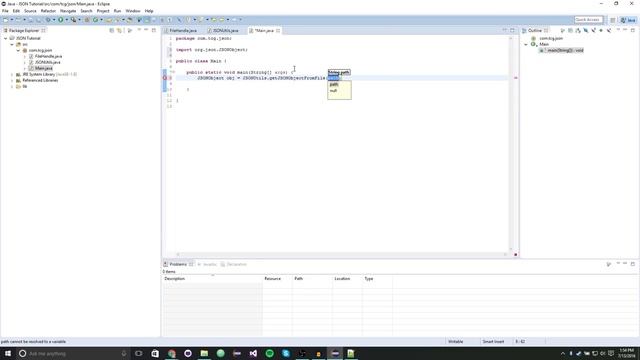Viewport: 640px width, 360px height.
Task: Select main(String[]) : void in Outline
Action: point(562,50)
